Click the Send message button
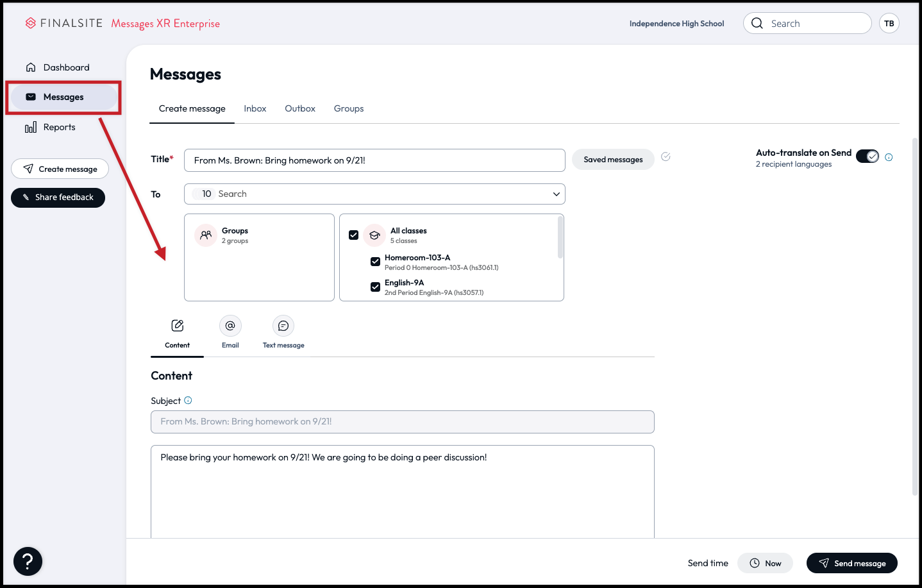The width and height of the screenshot is (922, 588). click(x=851, y=563)
